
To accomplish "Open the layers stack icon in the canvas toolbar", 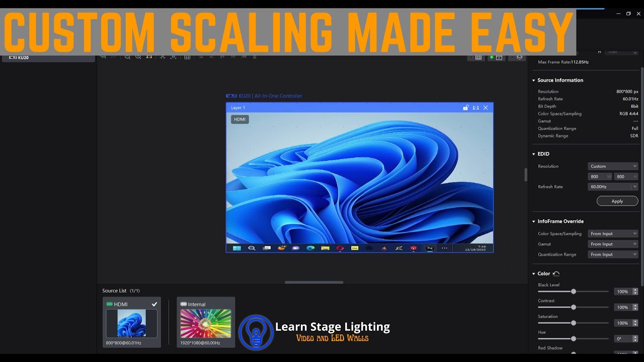I will tap(520, 57).
